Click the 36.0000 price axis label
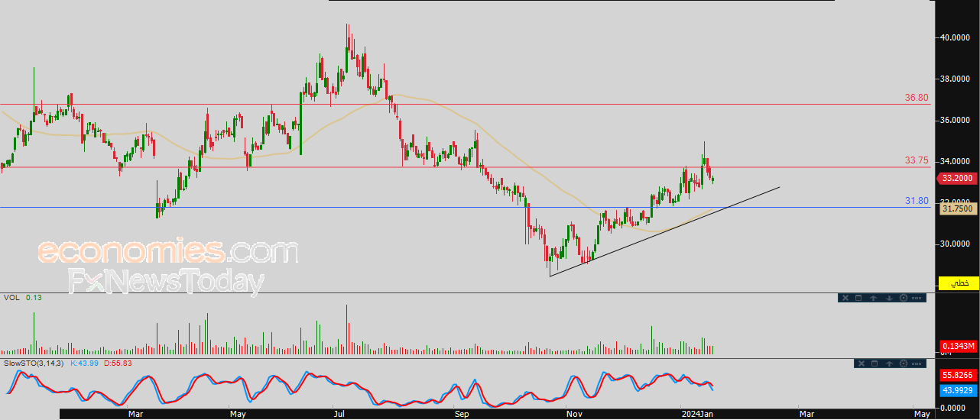The height and width of the screenshot is (420, 980). (956, 120)
